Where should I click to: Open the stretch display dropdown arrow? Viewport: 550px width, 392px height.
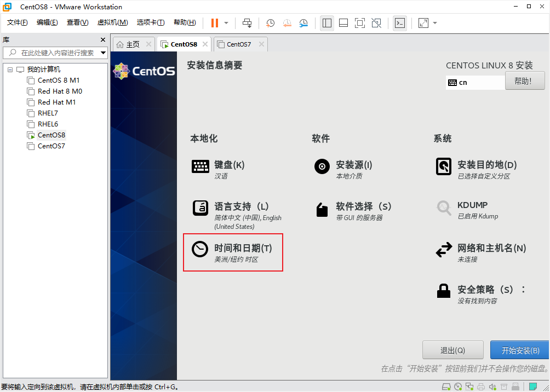(x=435, y=23)
